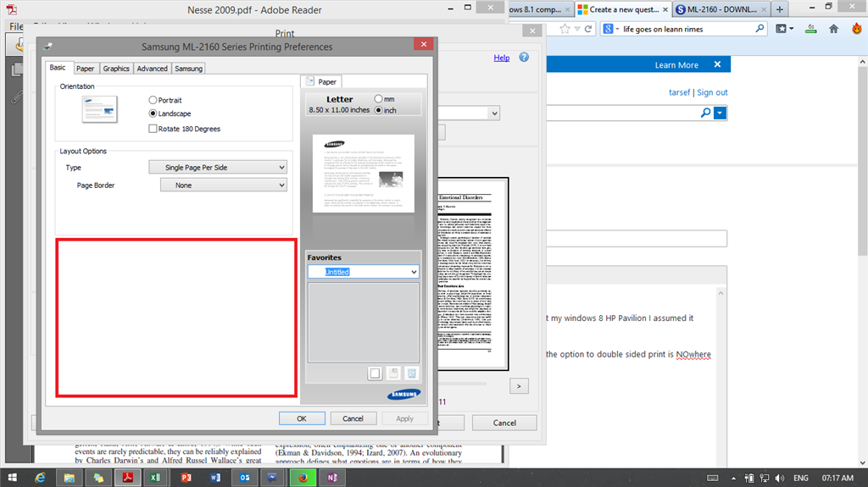This screenshot has height=487, width=868.
Task: Click Firefox home icon
Action: (834, 29)
